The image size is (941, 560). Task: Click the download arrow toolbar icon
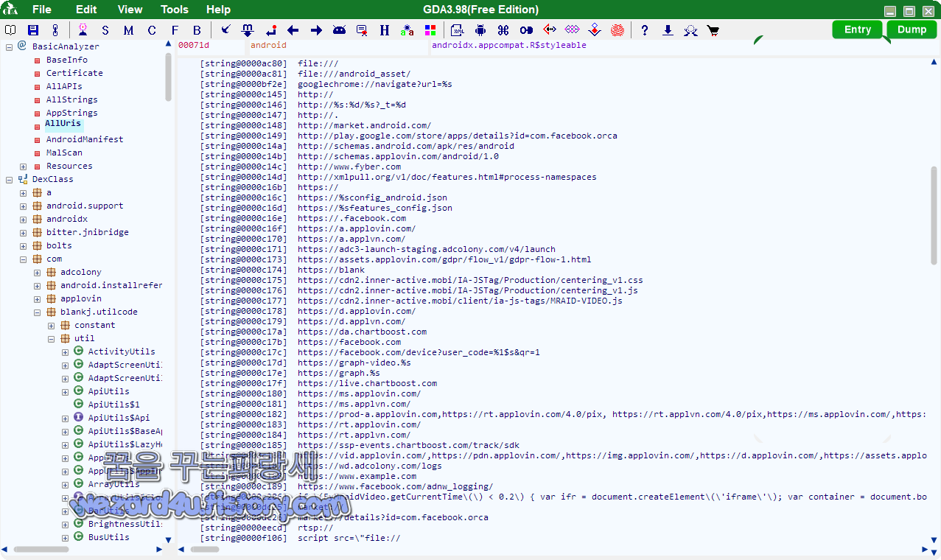(668, 30)
